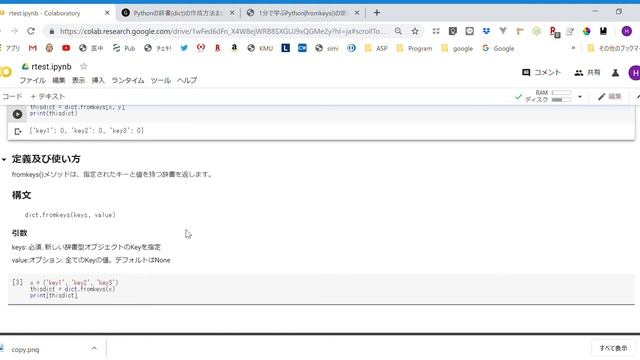Viewport: 640px width, 360px height.
Task: Go forward with the browser forward arrow
Action: [14, 31]
